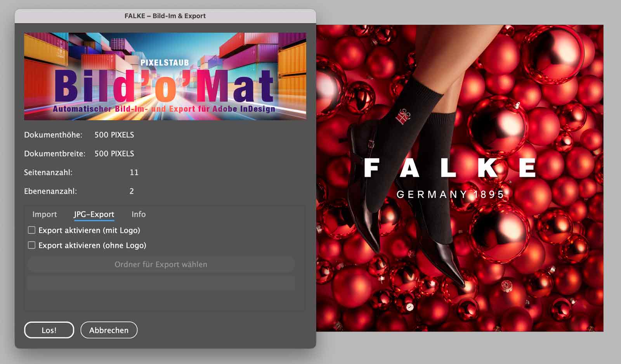Enable Export aktivieren (mit Logo) checkbox
Image resolution: width=621 pixels, height=364 pixels.
[32, 230]
